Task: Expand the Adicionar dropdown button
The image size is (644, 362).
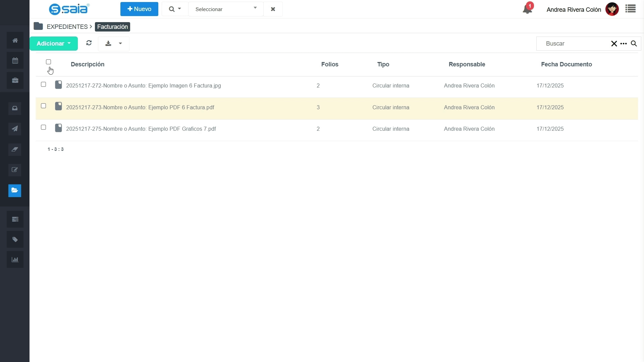Action: click(54, 44)
